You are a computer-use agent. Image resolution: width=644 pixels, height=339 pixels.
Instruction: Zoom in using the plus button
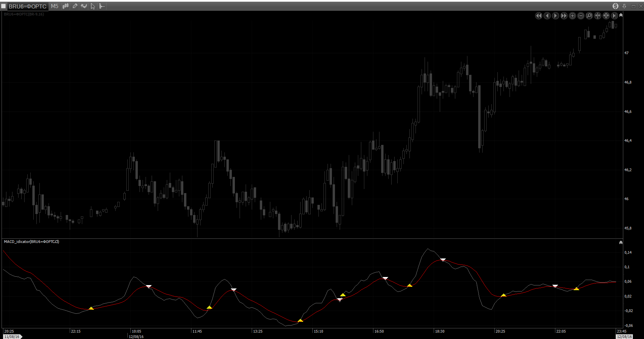coord(572,16)
